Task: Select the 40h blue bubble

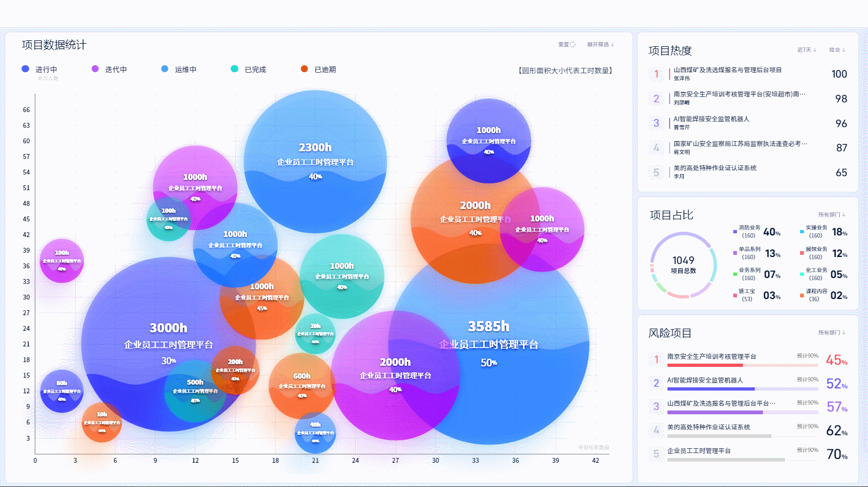Action: coord(315,433)
